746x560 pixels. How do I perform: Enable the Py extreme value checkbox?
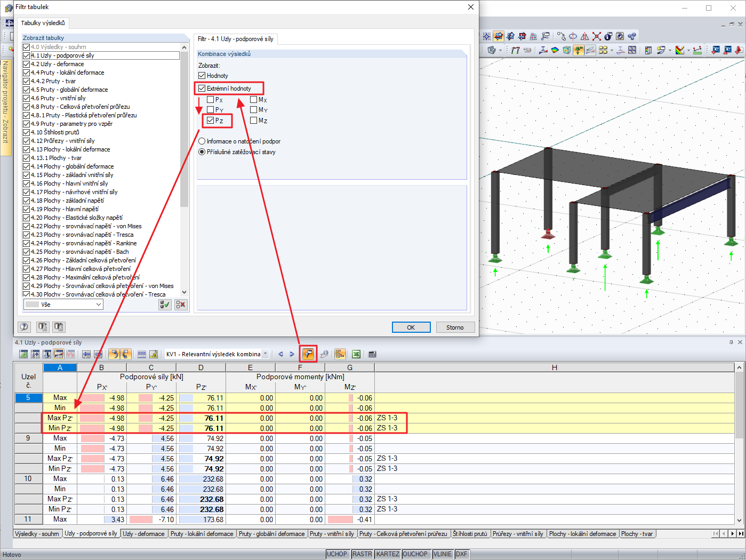click(x=210, y=110)
